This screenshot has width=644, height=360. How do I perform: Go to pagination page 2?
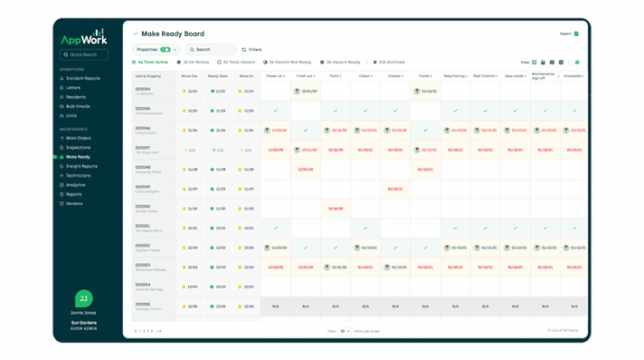pos(148,331)
